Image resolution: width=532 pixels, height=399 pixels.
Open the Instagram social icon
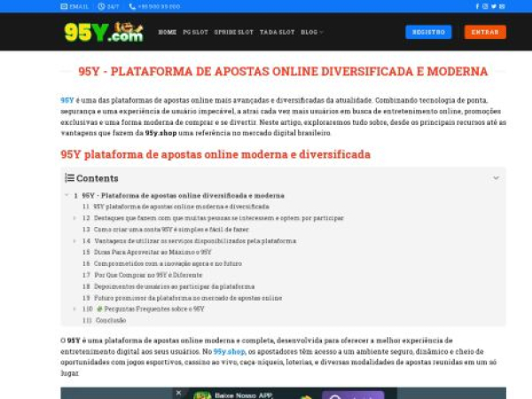(485, 6)
